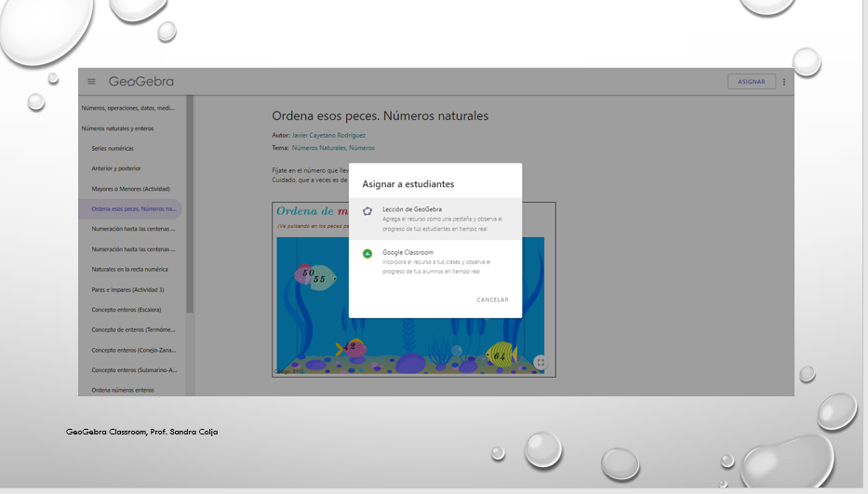Click the GeoGebra logo

point(140,82)
